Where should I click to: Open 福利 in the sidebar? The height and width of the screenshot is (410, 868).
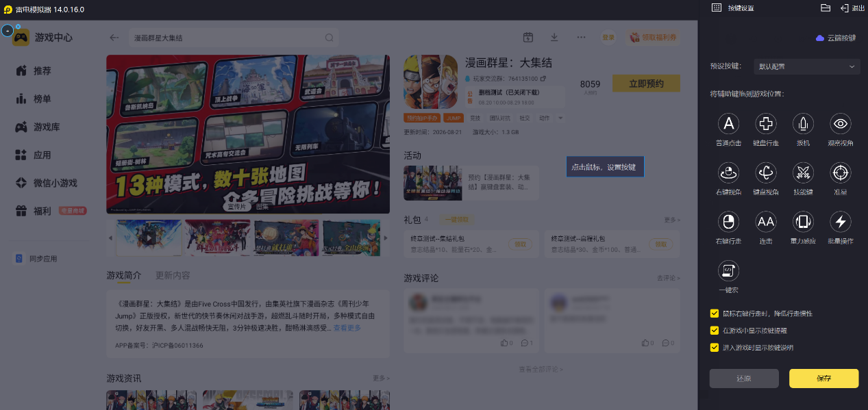click(42, 211)
